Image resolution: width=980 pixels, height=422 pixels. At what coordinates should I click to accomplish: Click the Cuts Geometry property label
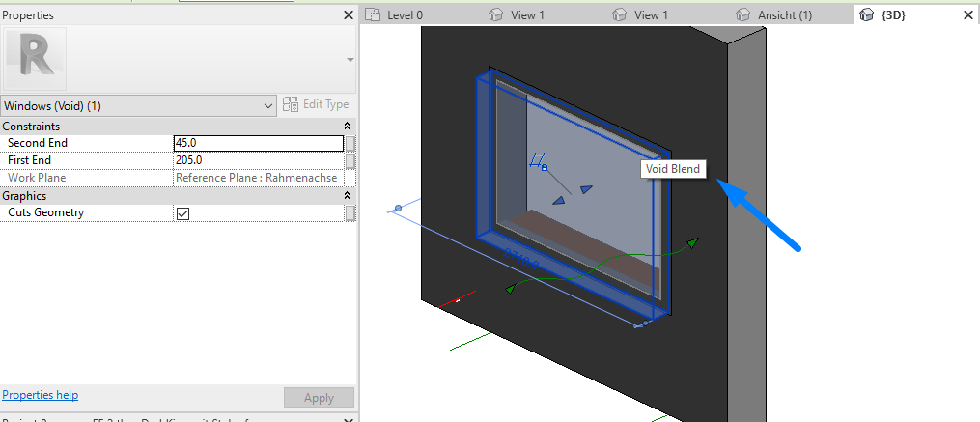pos(45,212)
